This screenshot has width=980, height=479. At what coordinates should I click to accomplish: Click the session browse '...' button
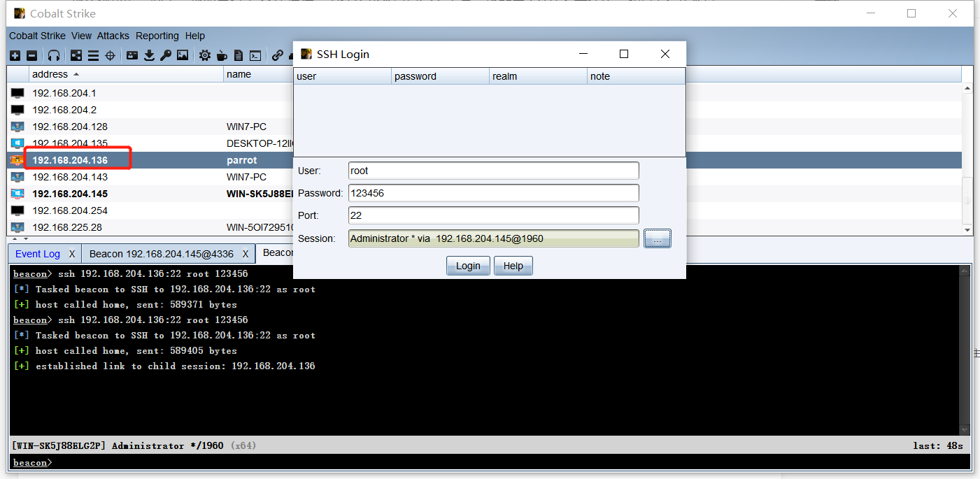tap(658, 238)
